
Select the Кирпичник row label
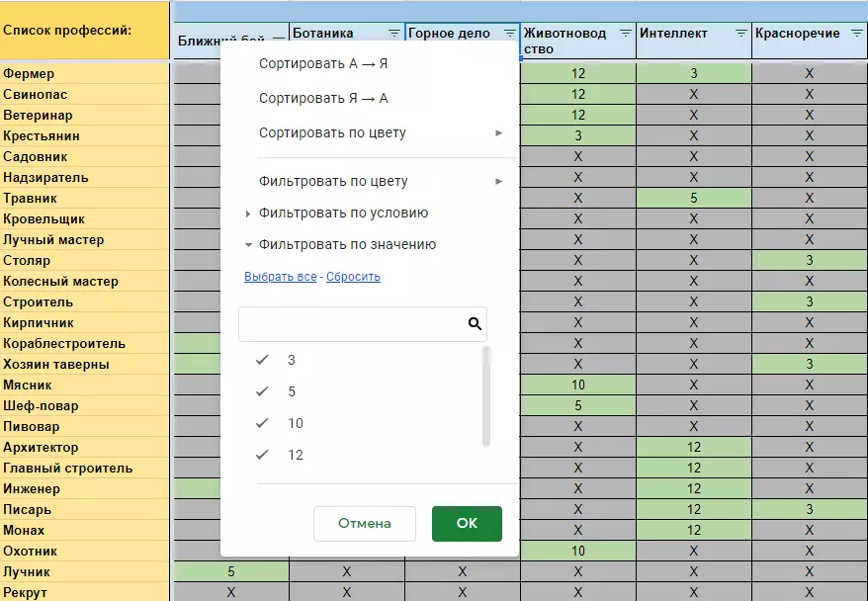click(85, 322)
